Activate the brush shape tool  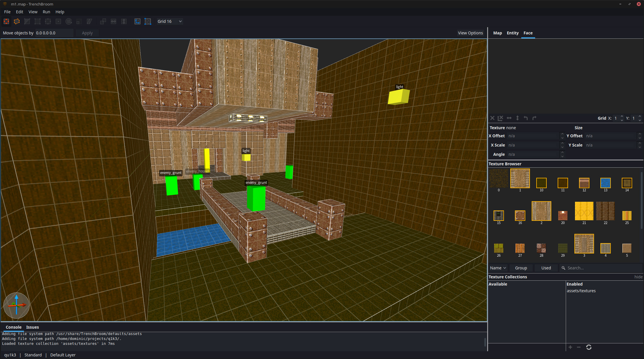(16, 21)
